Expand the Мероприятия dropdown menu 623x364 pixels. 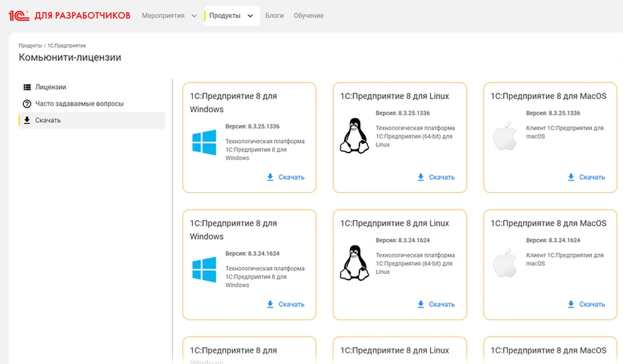[x=169, y=15]
